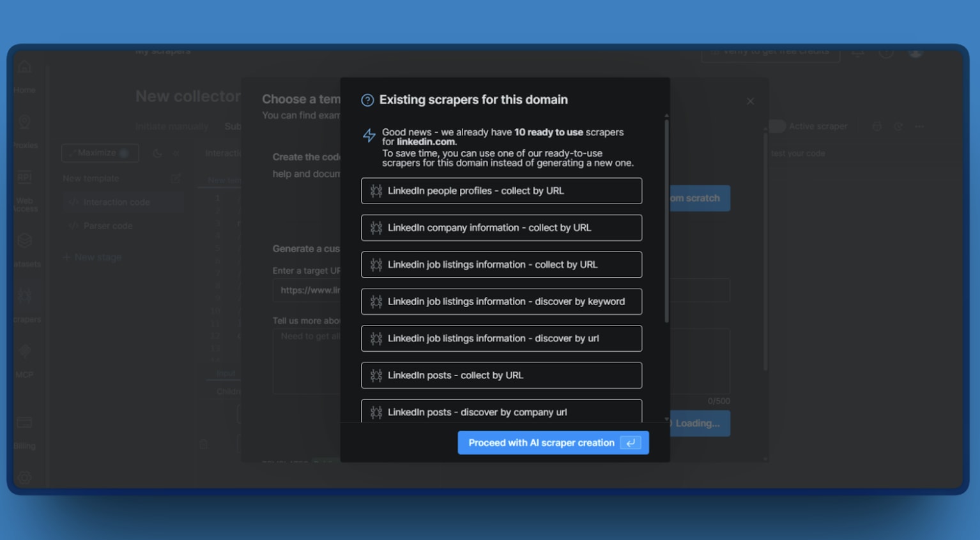Select LinkedIn people profiles collect by URL scraper

tap(501, 191)
